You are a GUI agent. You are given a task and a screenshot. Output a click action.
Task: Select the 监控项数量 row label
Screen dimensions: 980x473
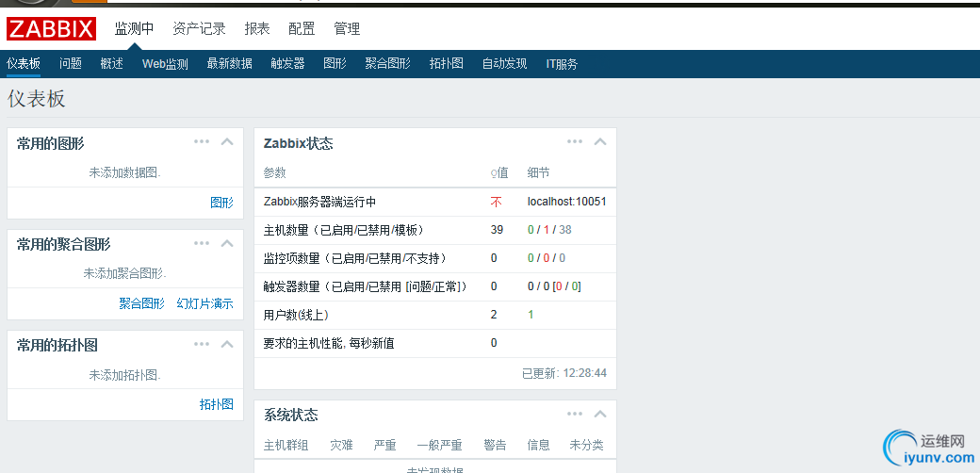coord(355,258)
